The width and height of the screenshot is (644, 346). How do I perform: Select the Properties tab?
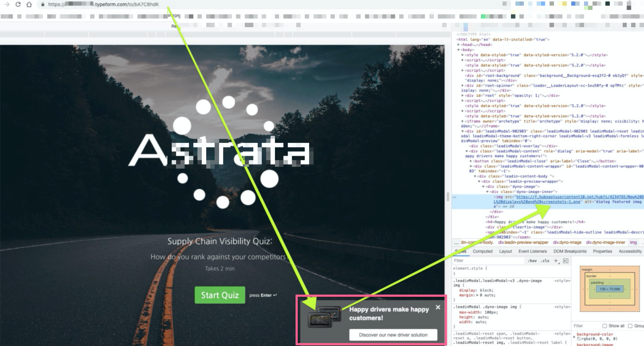(x=602, y=252)
